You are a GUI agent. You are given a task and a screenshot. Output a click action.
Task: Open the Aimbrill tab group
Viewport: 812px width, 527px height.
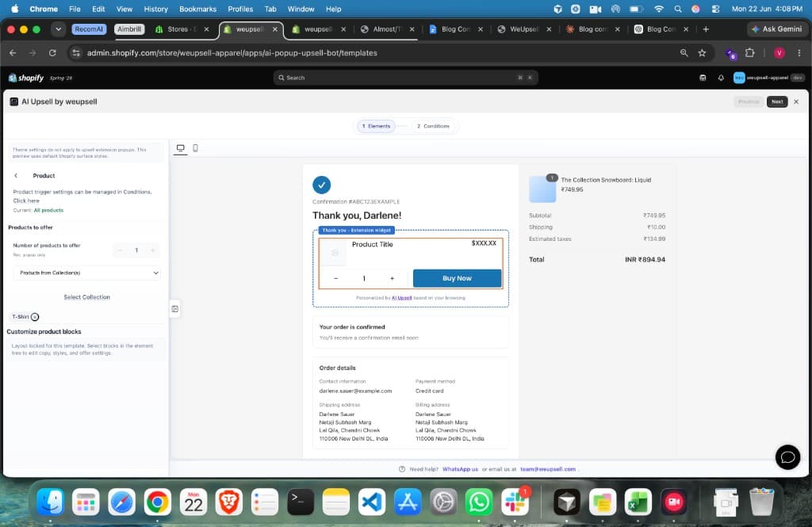[129, 29]
